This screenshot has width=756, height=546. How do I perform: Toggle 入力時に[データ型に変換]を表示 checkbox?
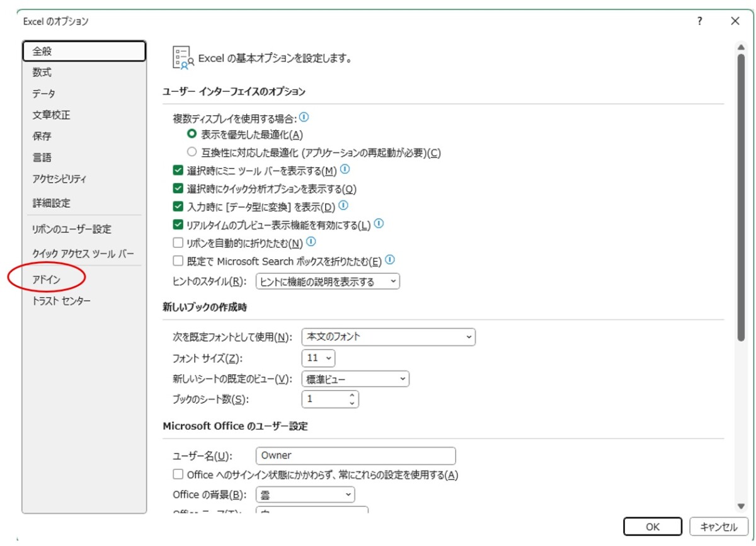[178, 207]
